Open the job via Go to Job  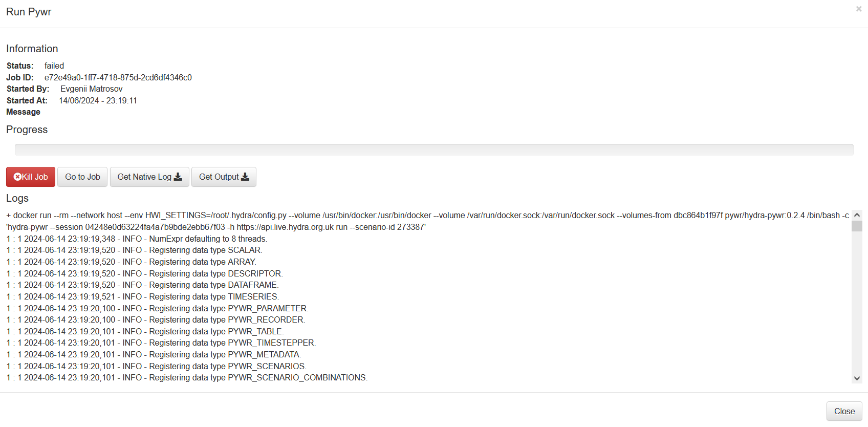(82, 177)
